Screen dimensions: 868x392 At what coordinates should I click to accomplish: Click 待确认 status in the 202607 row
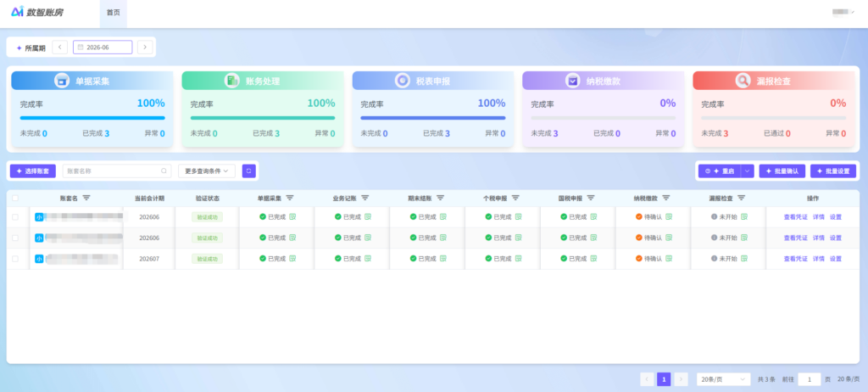coord(648,259)
